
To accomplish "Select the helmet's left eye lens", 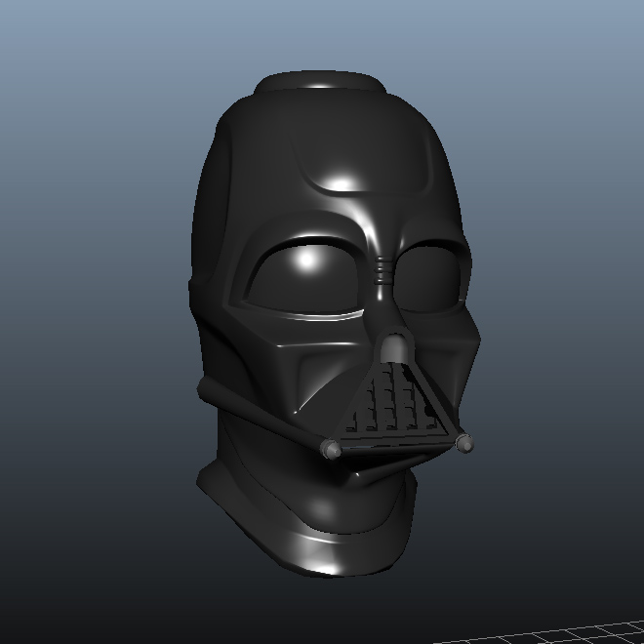I will click(x=303, y=277).
